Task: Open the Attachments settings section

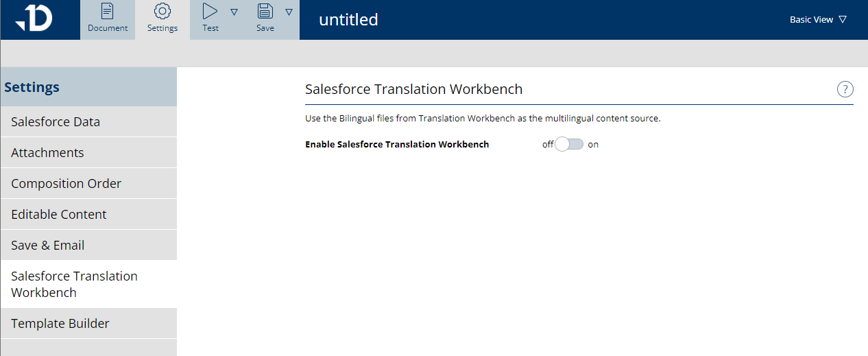Action: (47, 153)
